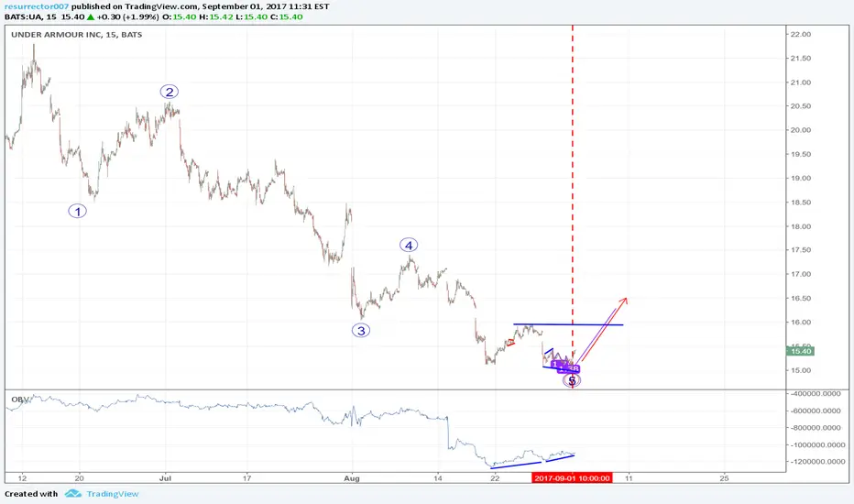Click the H:15.42 high value
Image resolution: width=854 pixels, height=504 pixels.
[216, 16]
